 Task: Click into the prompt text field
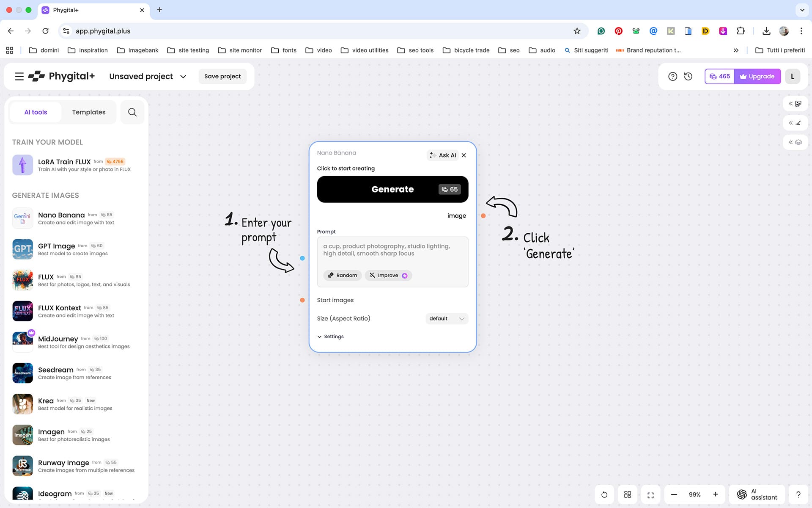(x=392, y=254)
